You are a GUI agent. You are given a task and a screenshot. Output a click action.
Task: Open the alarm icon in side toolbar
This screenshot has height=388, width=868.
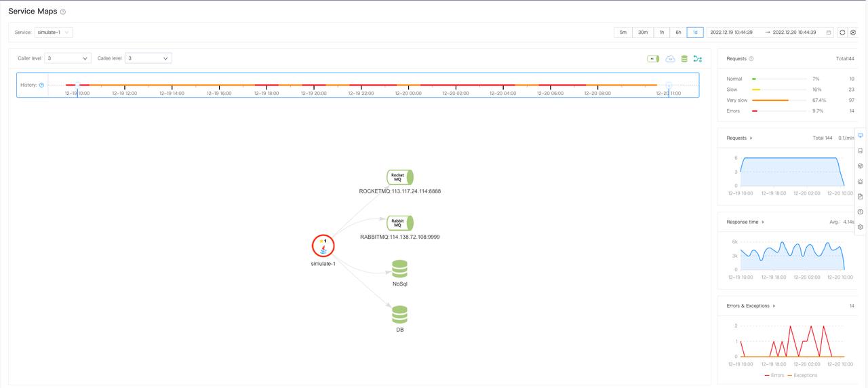(861, 181)
